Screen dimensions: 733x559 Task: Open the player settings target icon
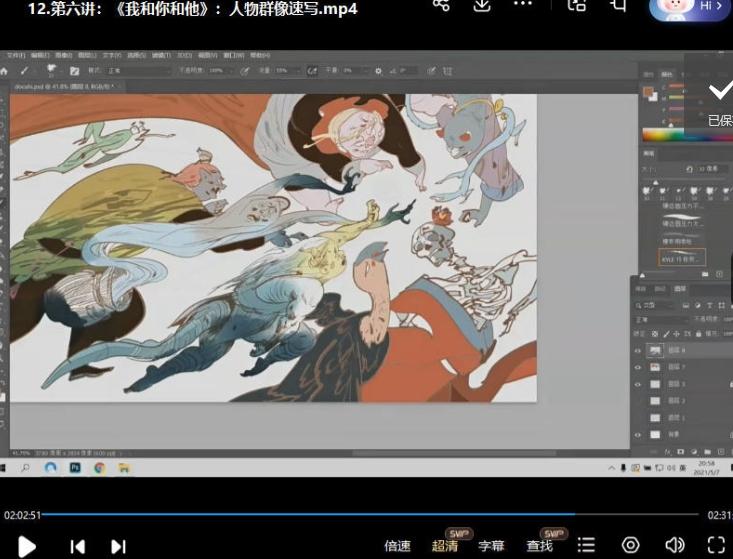pos(630,545)
